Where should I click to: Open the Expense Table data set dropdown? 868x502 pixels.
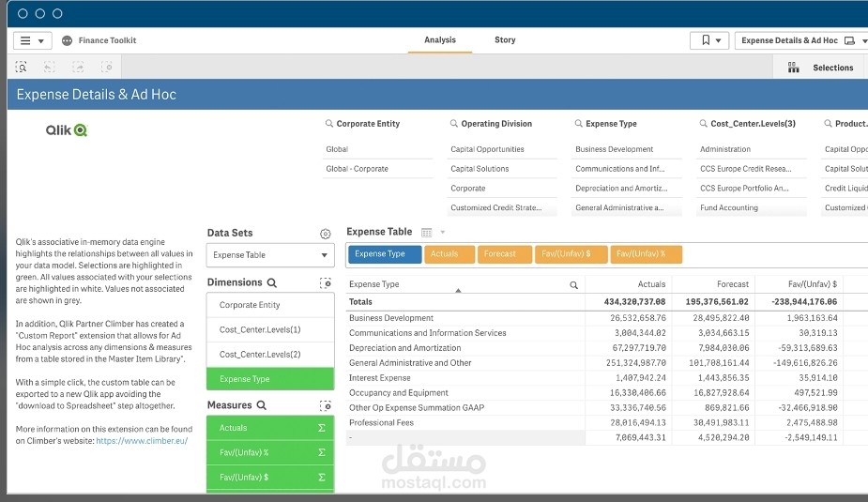tap(270, 255)
